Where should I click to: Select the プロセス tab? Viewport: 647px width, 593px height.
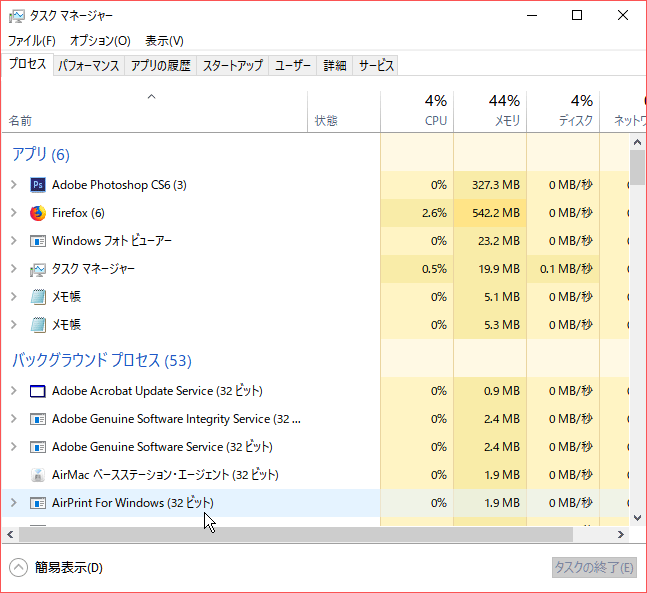point(28,64)
